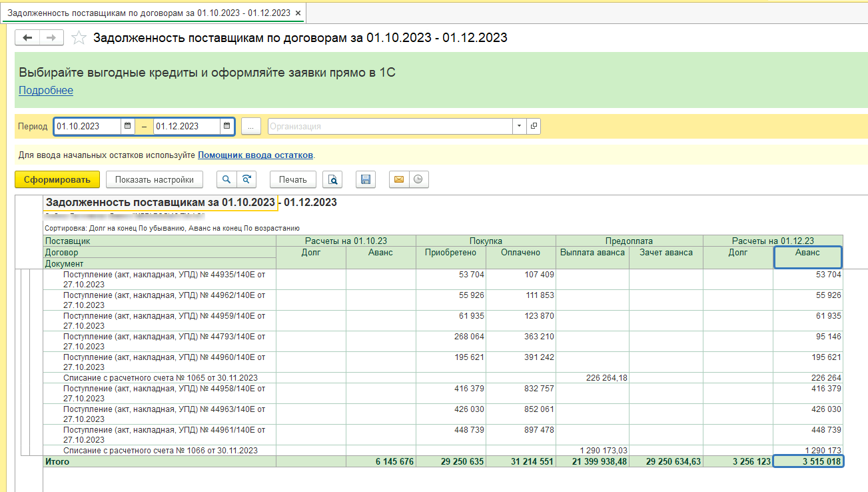Close the Задолженность поставщикам report tab

(298, 13)
